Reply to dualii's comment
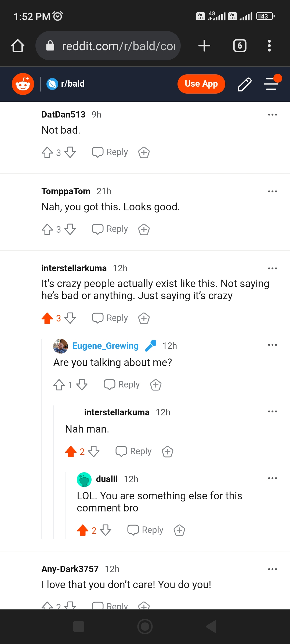 (145, 530)
